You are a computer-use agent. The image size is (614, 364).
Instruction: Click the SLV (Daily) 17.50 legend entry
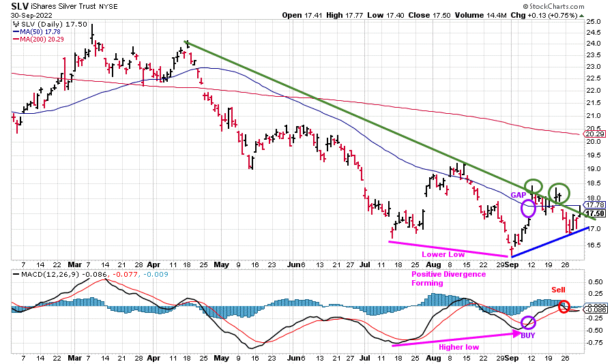coord(50,25)
